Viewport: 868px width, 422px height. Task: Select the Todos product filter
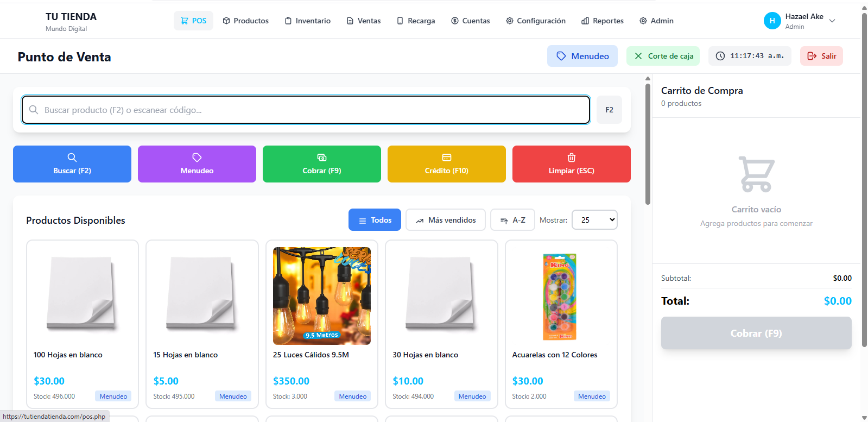point(375,220)
